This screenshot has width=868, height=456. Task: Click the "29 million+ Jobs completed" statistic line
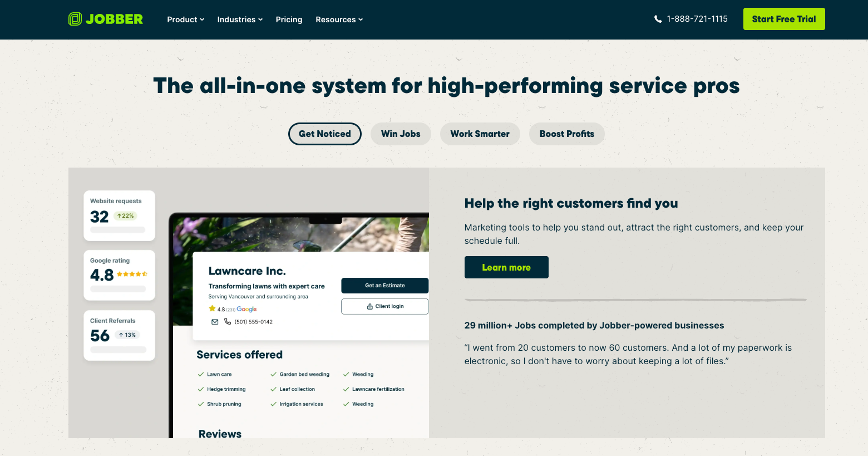(x=594, y=325)
